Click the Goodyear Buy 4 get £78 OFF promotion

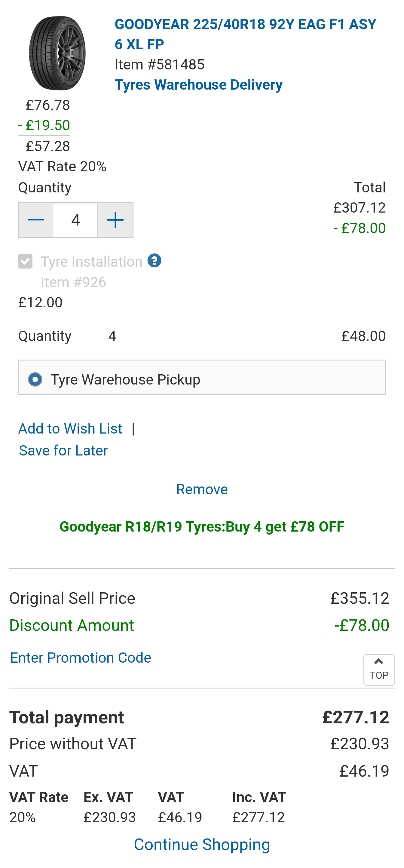(202, 527)
